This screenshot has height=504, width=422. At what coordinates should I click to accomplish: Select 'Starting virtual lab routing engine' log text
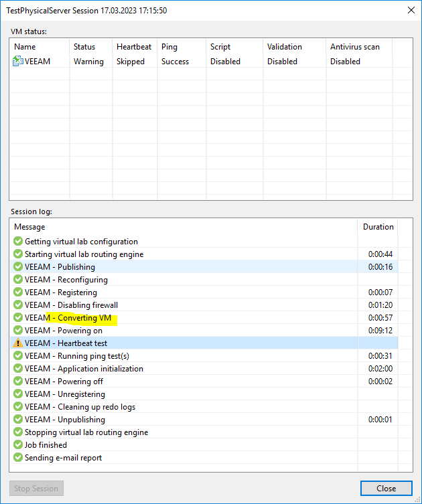(x=84, y=254)
